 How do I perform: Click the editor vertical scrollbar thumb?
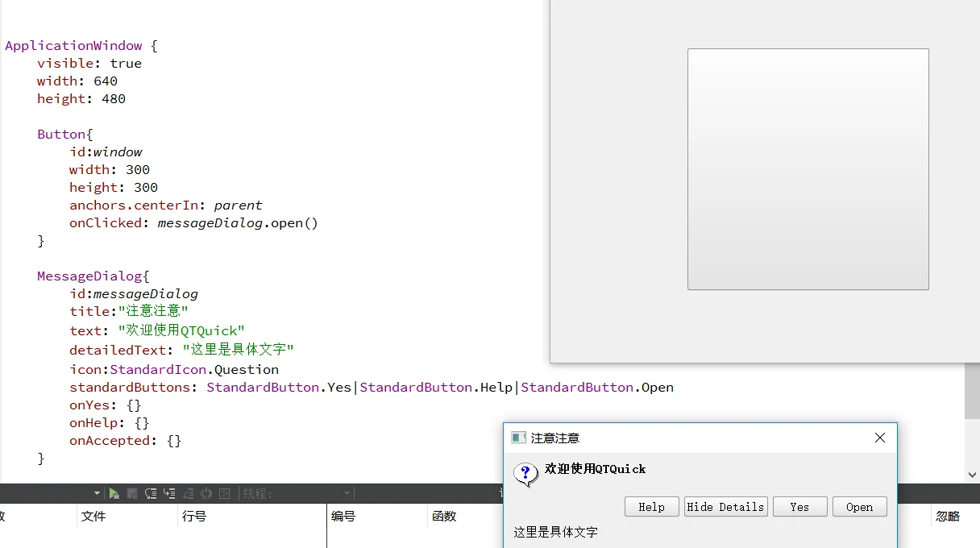972,390
